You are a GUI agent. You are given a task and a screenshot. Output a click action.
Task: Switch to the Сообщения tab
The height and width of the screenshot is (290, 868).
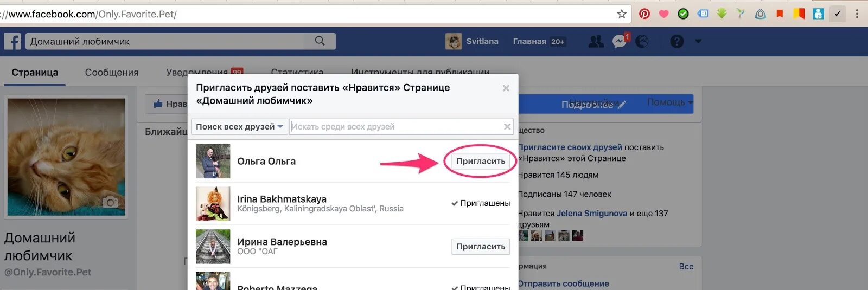point(112,73)
